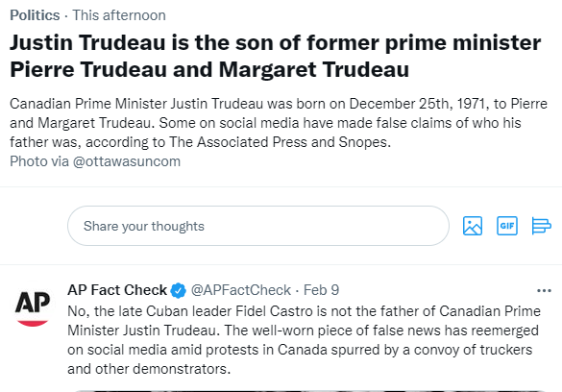The width and height of the screenshot is (562, 392).
Task: Open the AP Fact Check profile picture
Action: click(33, 305)
